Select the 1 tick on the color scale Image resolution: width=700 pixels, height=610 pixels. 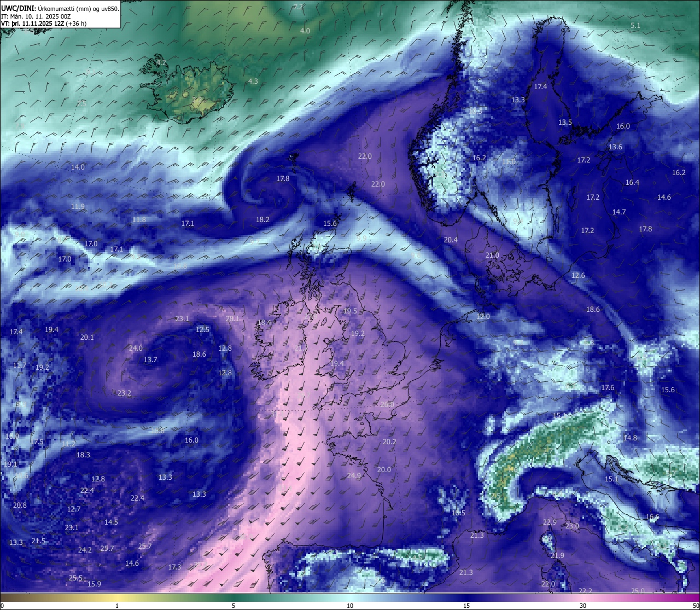[x=116, y=606]
